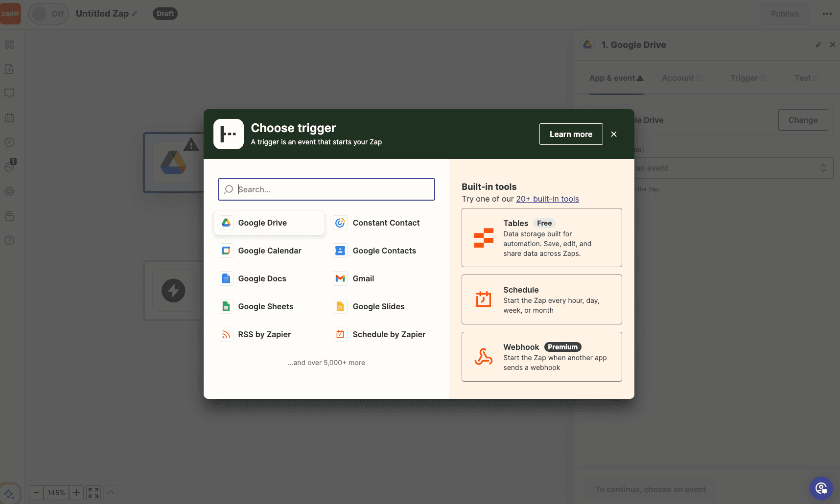The height and width of the screenshot is (504, 840).
Task: Click the Learn more button
Action: click(571, 134)
